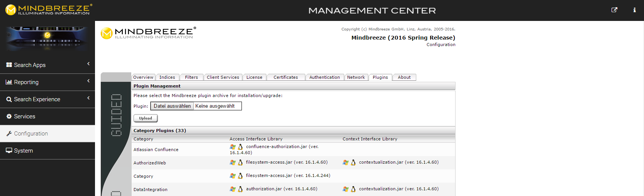
Task: Click Windows icon beside AuthorizedWeb contextualization.jar
Action: [x=346, y=162]
